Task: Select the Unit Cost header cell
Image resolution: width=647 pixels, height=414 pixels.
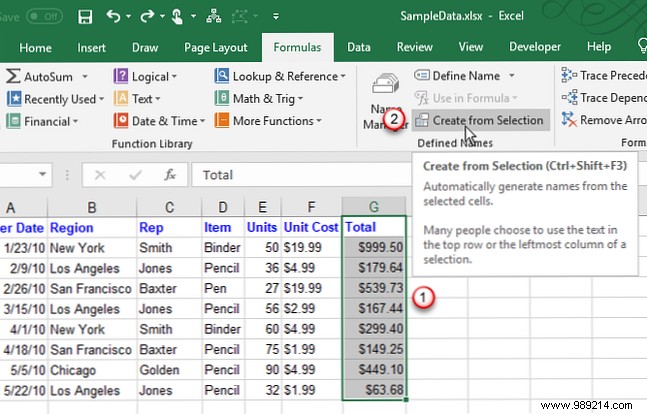Action: 312,227
